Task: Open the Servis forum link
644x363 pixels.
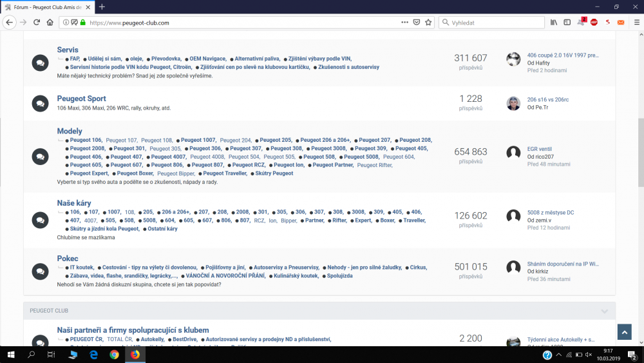Action: point(68,50)
